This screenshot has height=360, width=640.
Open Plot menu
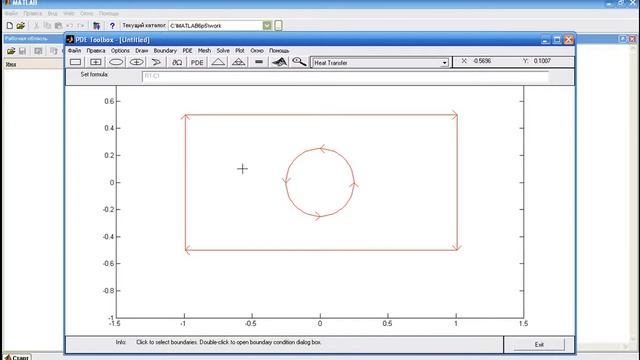(x=240, y=51)
